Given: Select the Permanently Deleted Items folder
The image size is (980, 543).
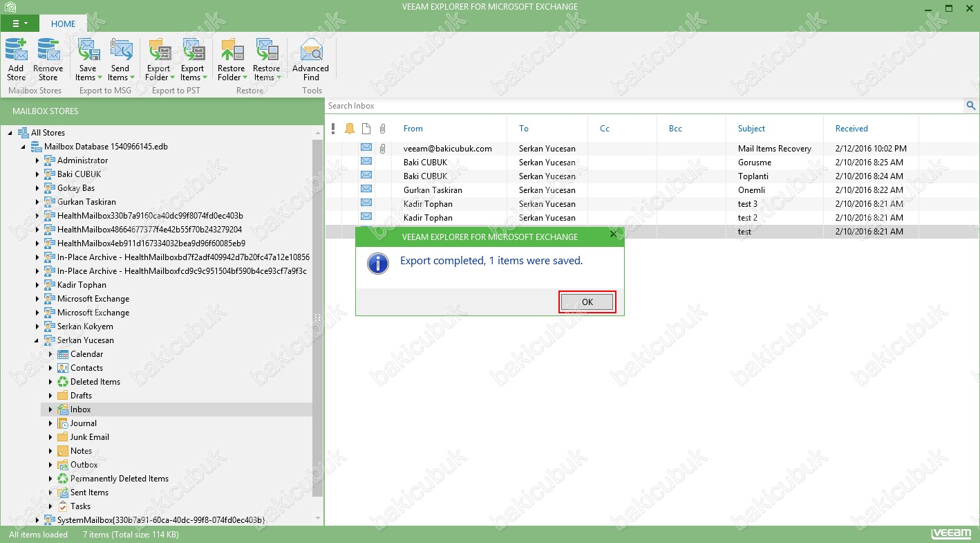Looking at the screenshot, I should (120, 479).
